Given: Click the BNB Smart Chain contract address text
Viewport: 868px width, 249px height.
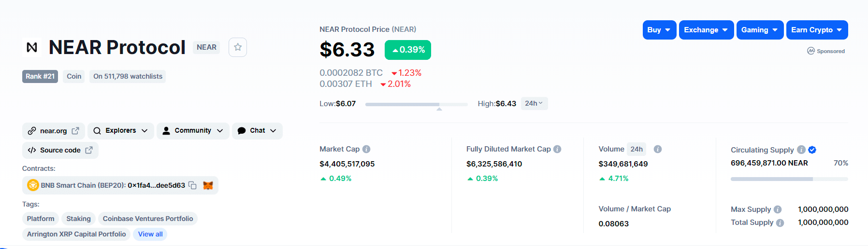Looking at the screenshot, I should [x=156, y=185].
